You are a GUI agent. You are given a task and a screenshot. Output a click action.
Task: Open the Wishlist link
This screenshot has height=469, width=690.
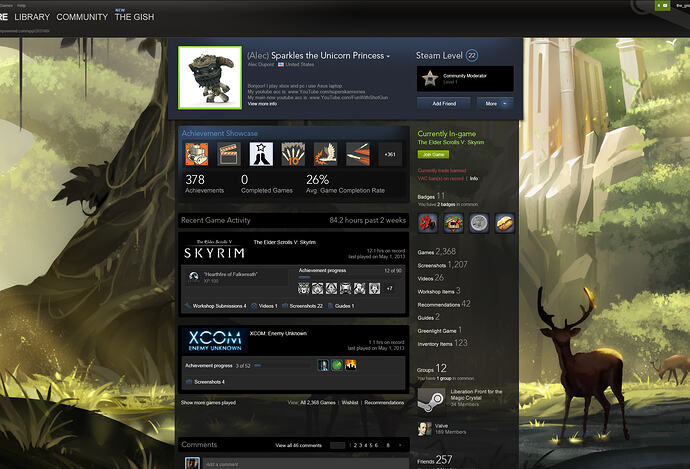350,403
